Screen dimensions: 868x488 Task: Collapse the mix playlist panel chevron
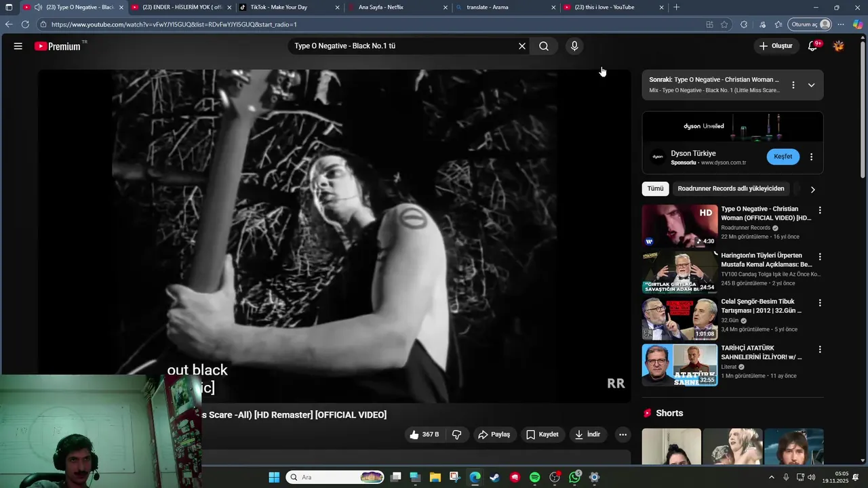tap(811, 85)
